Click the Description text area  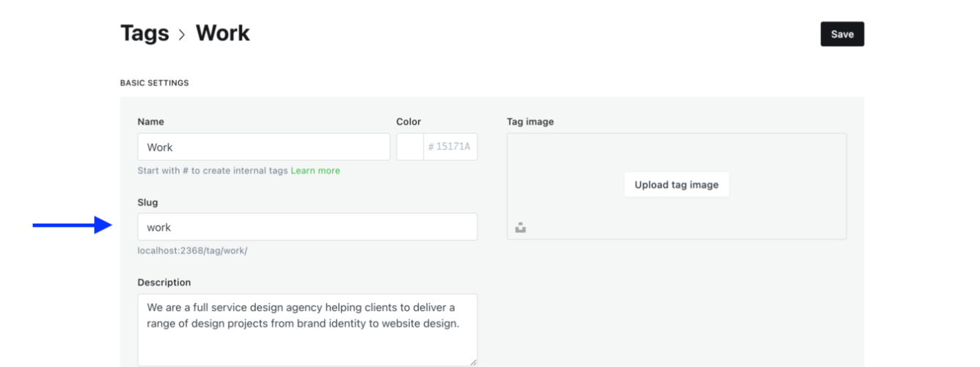coord(307,330)
